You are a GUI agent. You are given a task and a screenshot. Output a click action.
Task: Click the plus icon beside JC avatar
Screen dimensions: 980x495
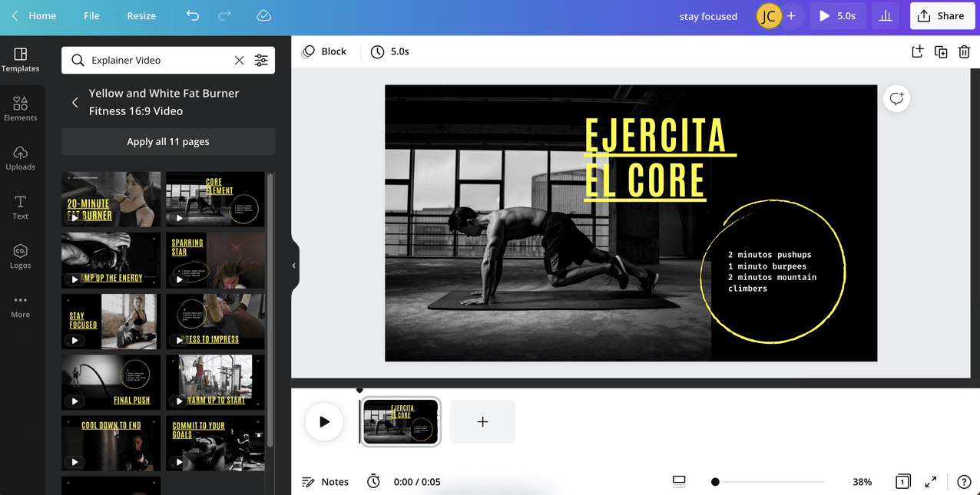click(791, 15)
